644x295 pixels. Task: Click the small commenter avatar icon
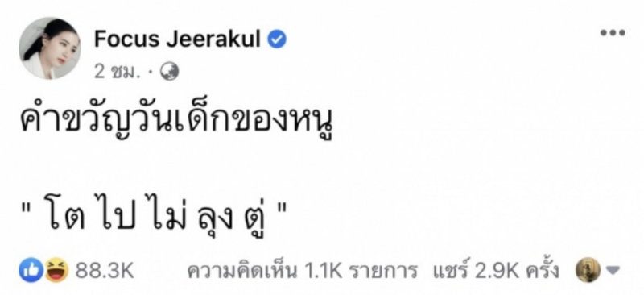pos(588,270)
